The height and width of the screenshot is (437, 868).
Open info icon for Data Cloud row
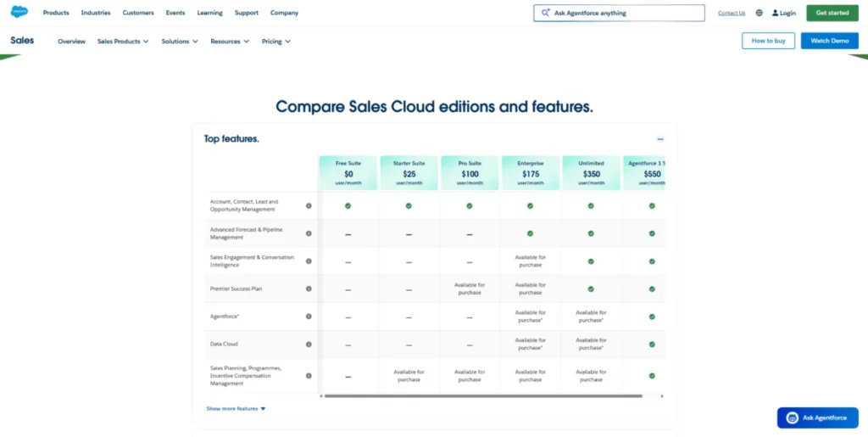pos(309,344)
